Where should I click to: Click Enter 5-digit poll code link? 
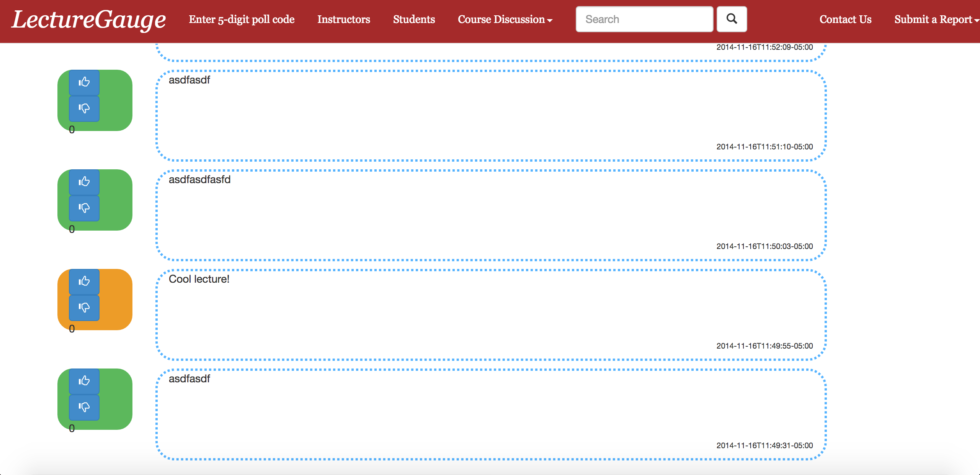(242, 20)
